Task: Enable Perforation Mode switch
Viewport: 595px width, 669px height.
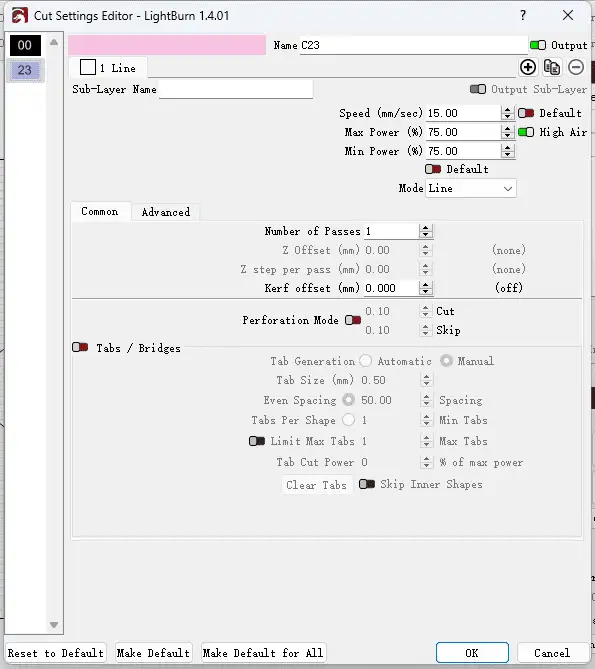Action: pos(353,320)
